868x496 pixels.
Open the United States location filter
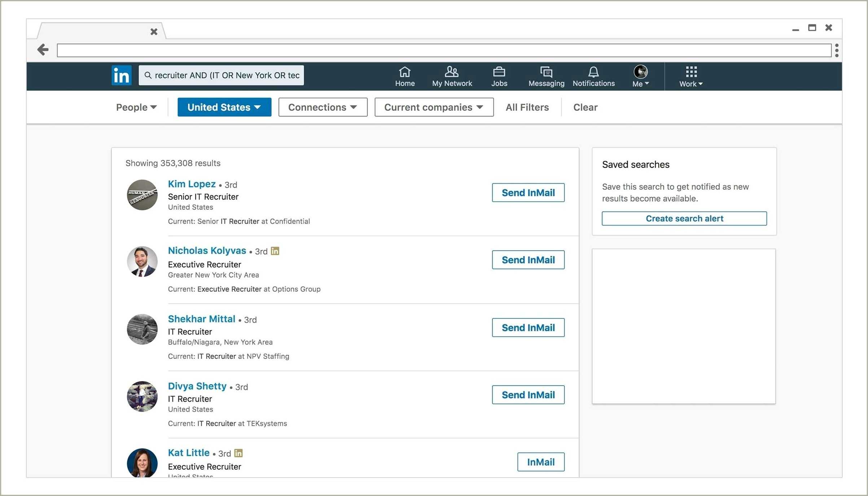point(224,107)
